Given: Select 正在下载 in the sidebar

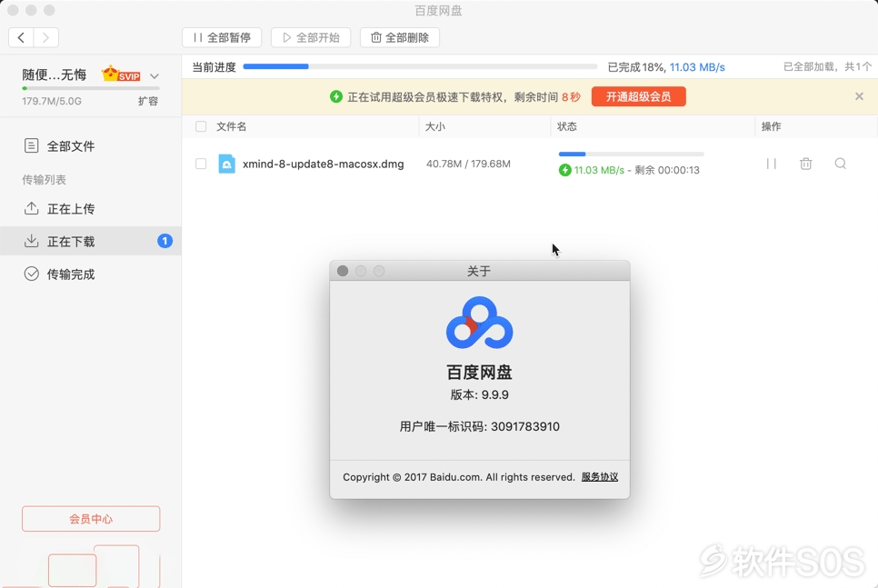Looking at the screenshot, I should (91, 242).
